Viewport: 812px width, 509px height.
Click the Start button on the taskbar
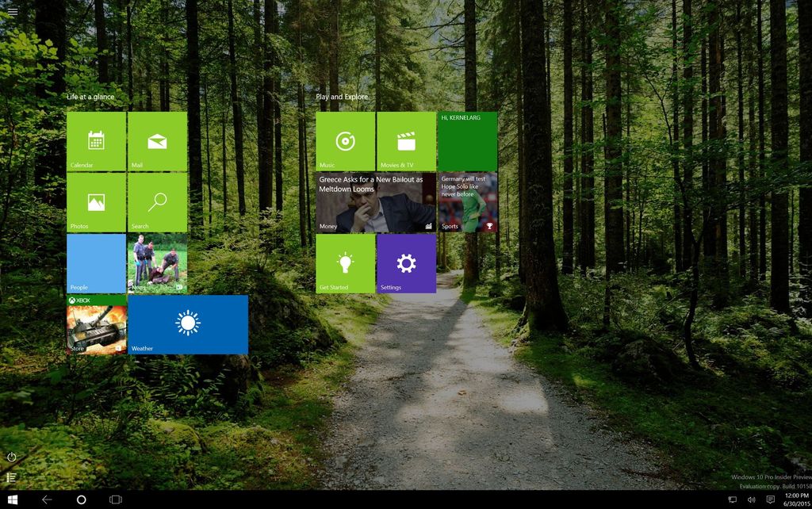[12, 499]
